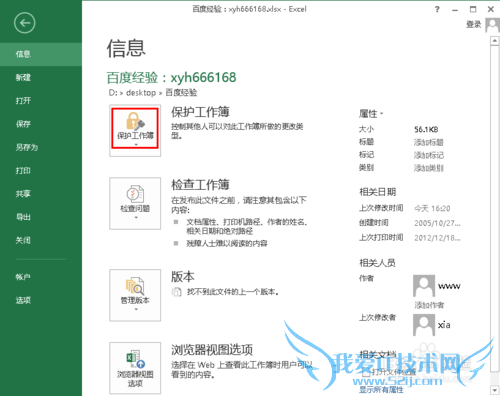The height and width of the screenshot is (396, 500).
Task: Click the last modifier name xia
Action: [444, 325]
